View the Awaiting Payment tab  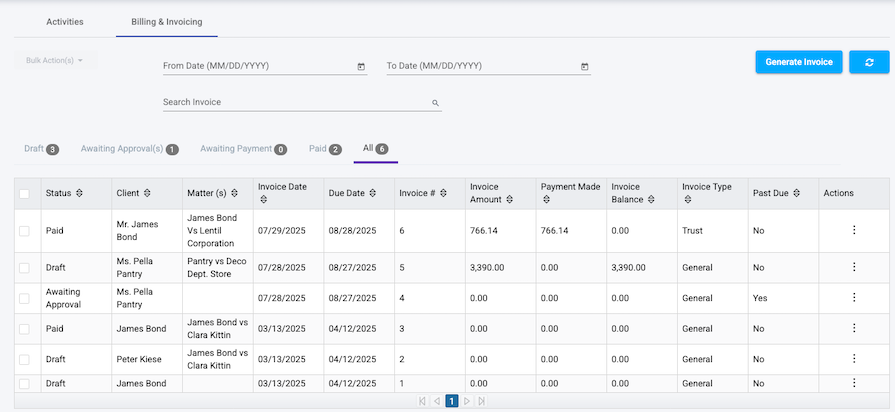point(243,149)
